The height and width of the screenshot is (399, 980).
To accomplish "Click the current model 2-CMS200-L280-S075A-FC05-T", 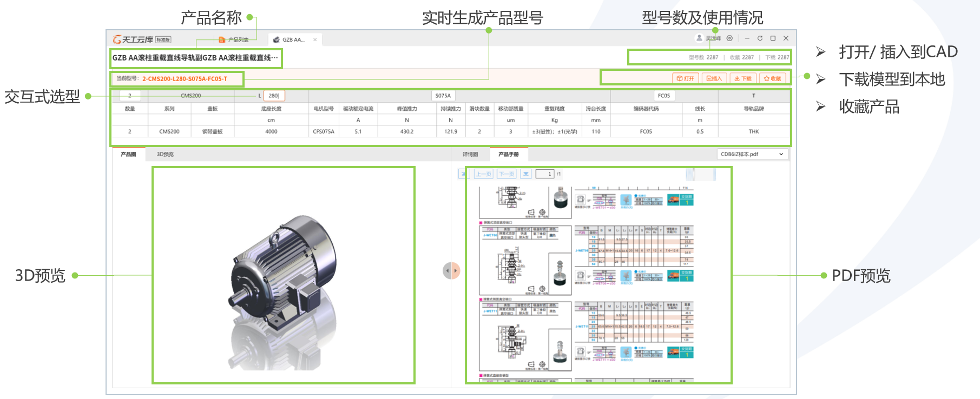I will tap(185, 79).
